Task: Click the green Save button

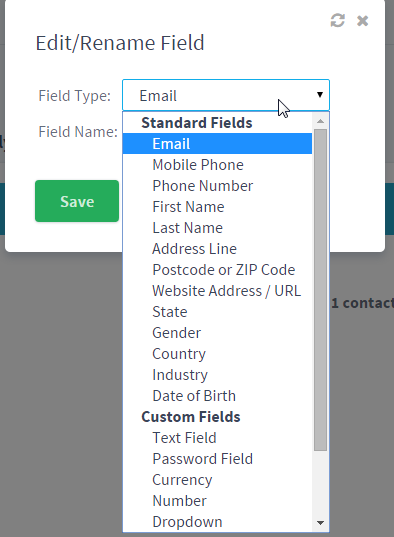Action: [77, 201]
